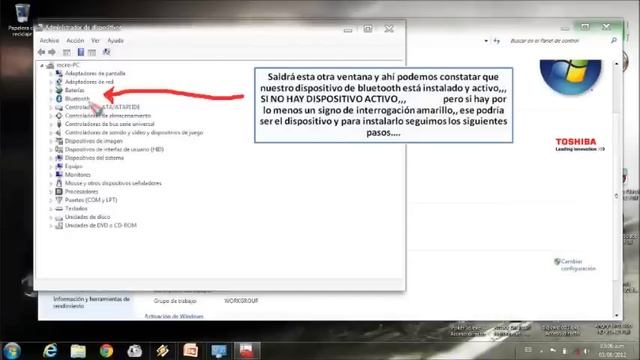Expand Controladoras de almacenamiento node arrow
Viewport: 640px width, 360px height.
(x=51, y=116)
